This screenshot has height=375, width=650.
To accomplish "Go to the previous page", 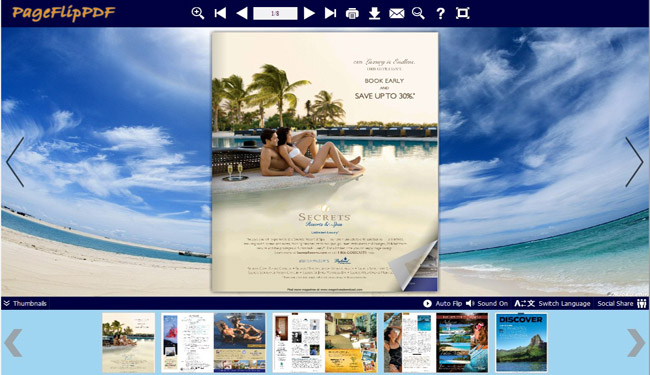I will point(242,13).
